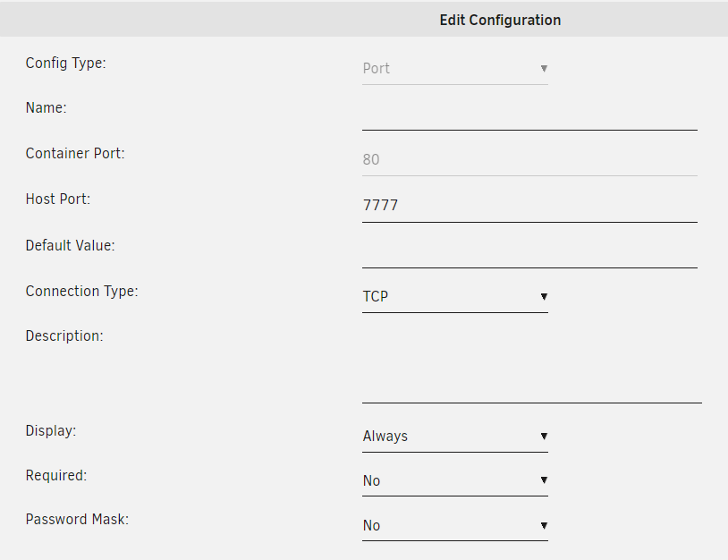Open the Config Type dropdown showing Port

[x=454, y=69]
